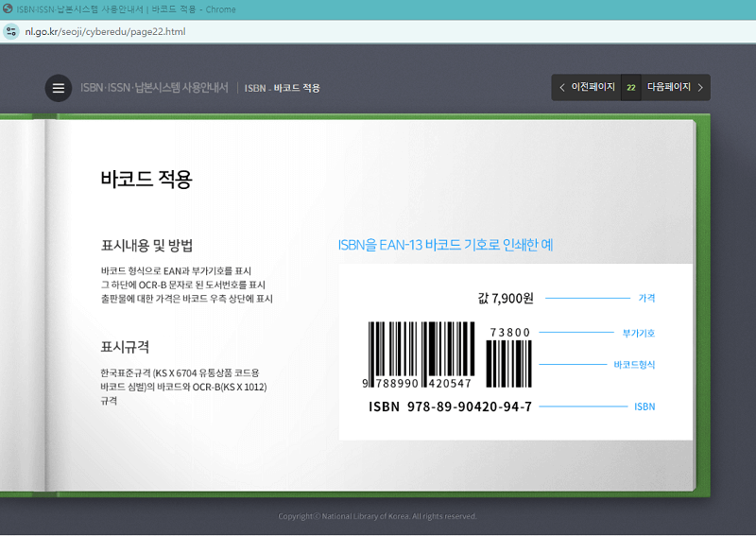Click the subheading 표시규격
The image size is (756, 536).
click(x=125, y=346)
